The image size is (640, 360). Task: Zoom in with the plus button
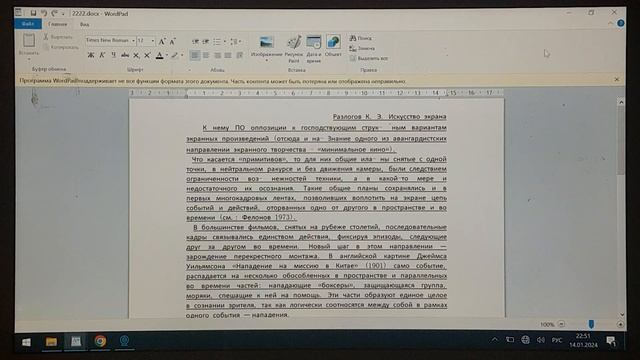point(620,324)
